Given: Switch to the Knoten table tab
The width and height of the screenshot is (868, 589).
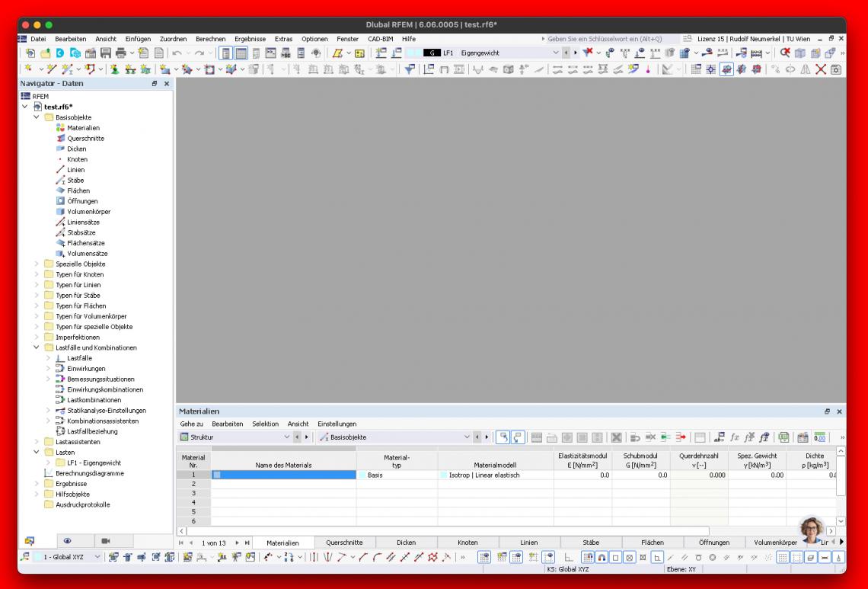Looking at the screenshot, I should tap(468, 543).
